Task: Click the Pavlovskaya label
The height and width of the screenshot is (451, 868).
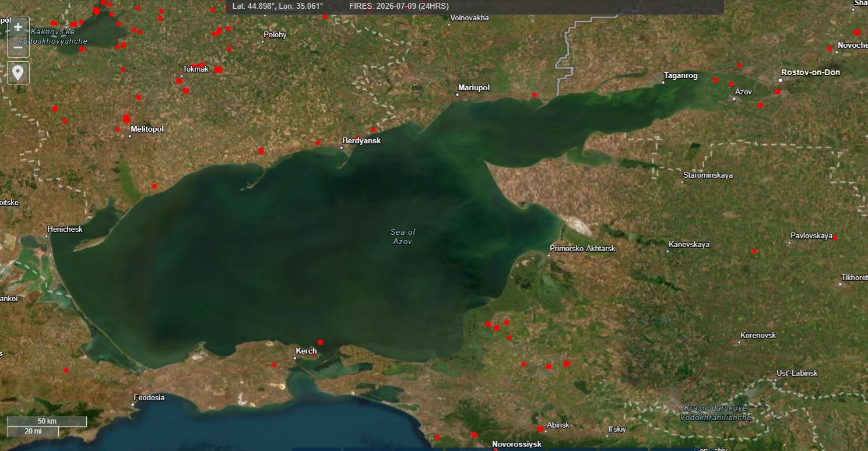Action: click(x=811, y=235)
